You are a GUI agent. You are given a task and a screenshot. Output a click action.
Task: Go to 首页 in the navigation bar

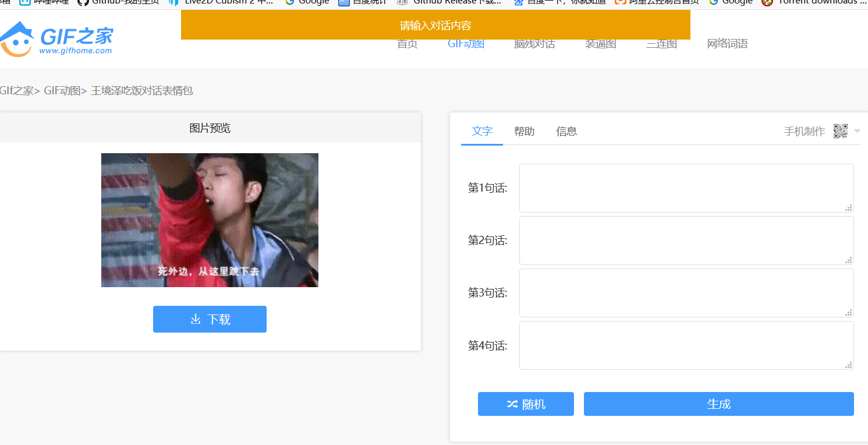pyautogui.click(x=407, y=44)
